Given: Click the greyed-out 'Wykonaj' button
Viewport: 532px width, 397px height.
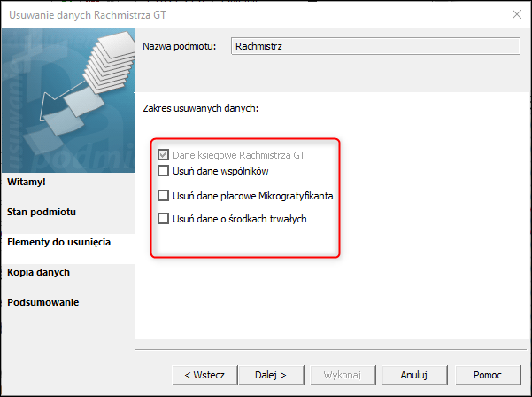Looking at the screenshot, I should pos(343,375).
